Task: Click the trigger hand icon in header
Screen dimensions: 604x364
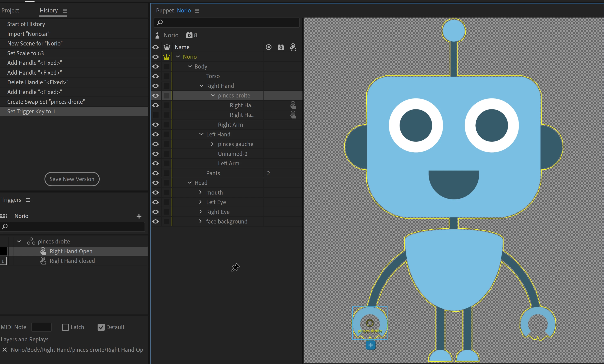Action: [x=293, y=47]
